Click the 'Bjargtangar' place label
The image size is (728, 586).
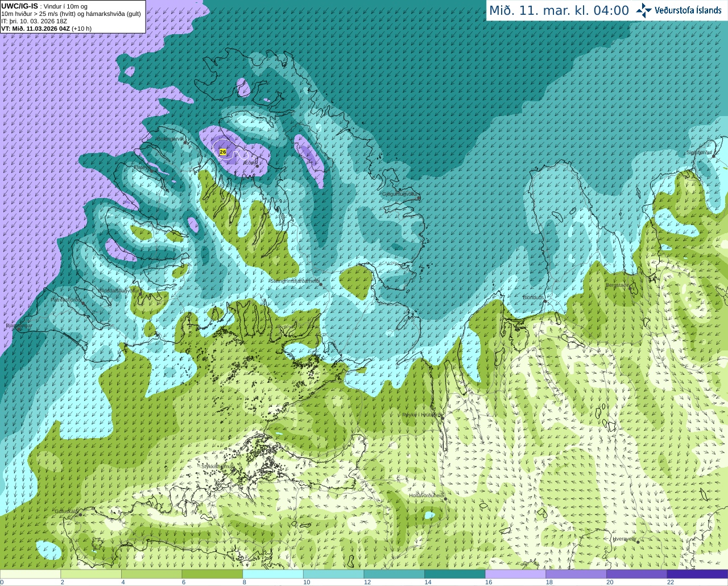pos(19,325)
